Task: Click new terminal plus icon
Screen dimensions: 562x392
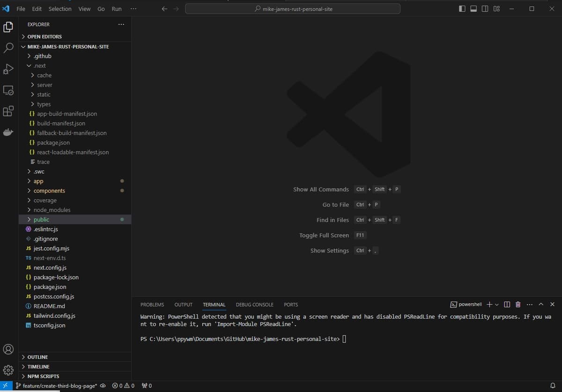Action: [489, 305]
